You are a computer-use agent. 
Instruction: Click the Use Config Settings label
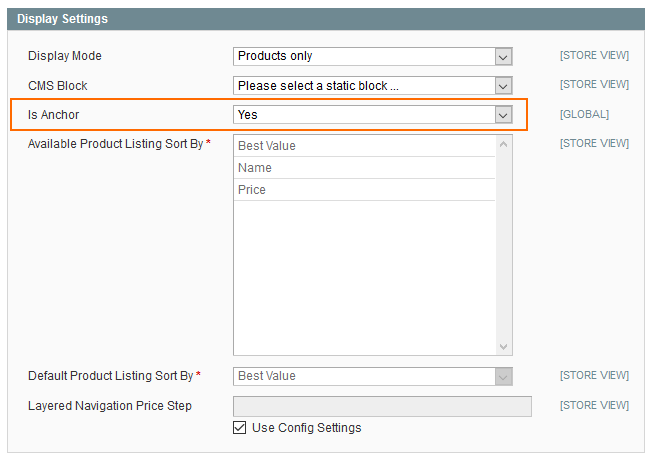click(x=307, y=428)
